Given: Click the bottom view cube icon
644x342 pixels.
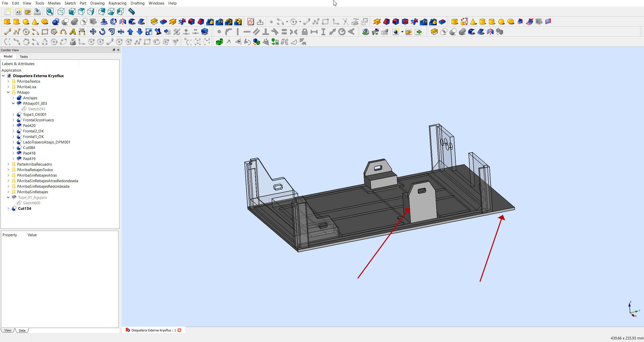Looking at the screenshot, I should tap(111, 12).
